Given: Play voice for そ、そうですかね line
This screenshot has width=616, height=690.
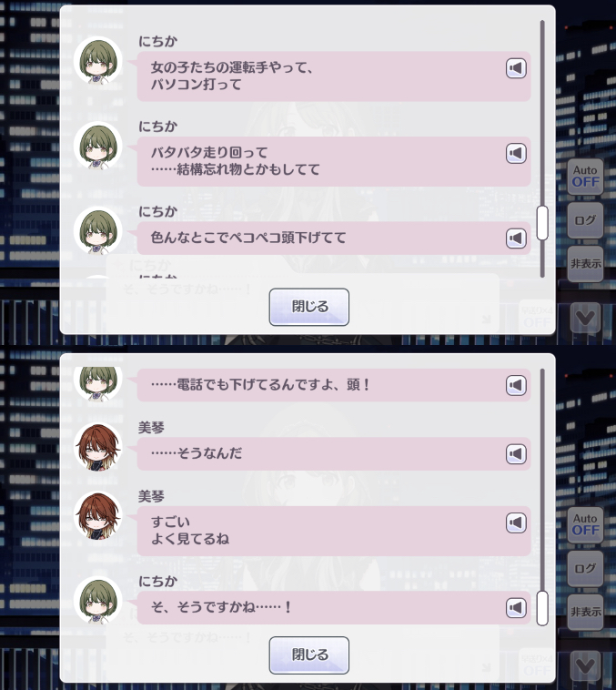Looking at the screenshot, I should [516, 608].
